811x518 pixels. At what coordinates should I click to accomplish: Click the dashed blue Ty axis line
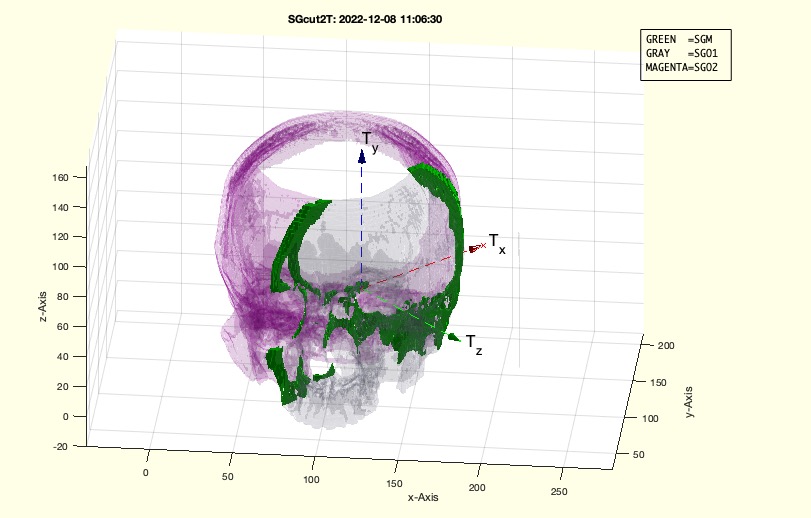point(362,220)
